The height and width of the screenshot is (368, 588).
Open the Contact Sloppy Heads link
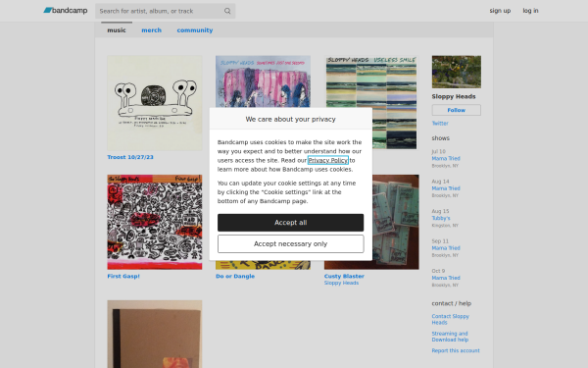451,319
